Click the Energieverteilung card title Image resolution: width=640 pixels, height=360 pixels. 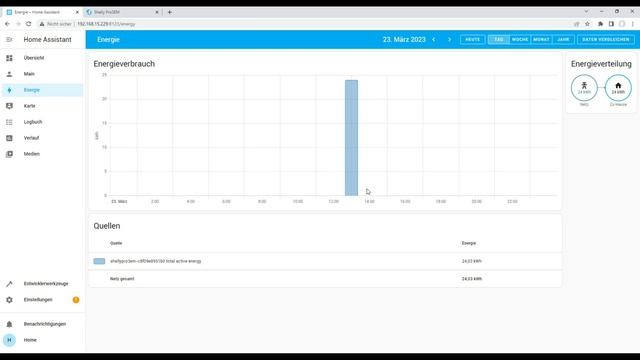(601, 64)
